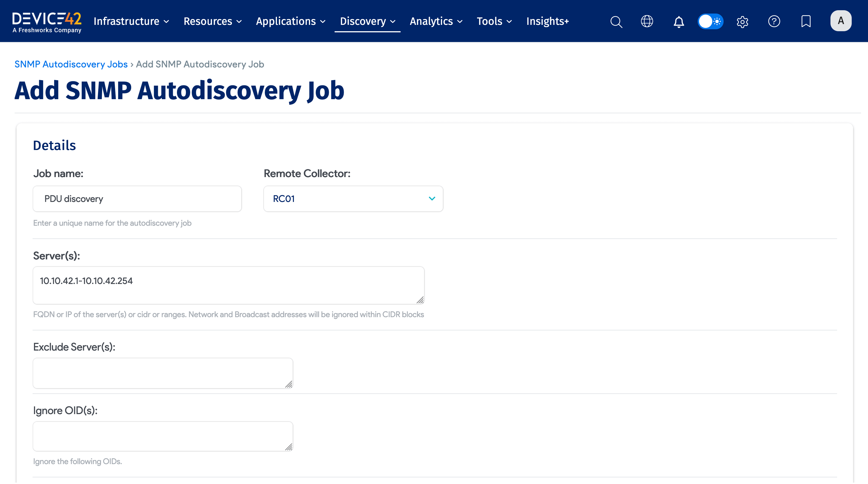Open the global search
The width and height of the screenshot is (868, 484).
tap(616, 22)
